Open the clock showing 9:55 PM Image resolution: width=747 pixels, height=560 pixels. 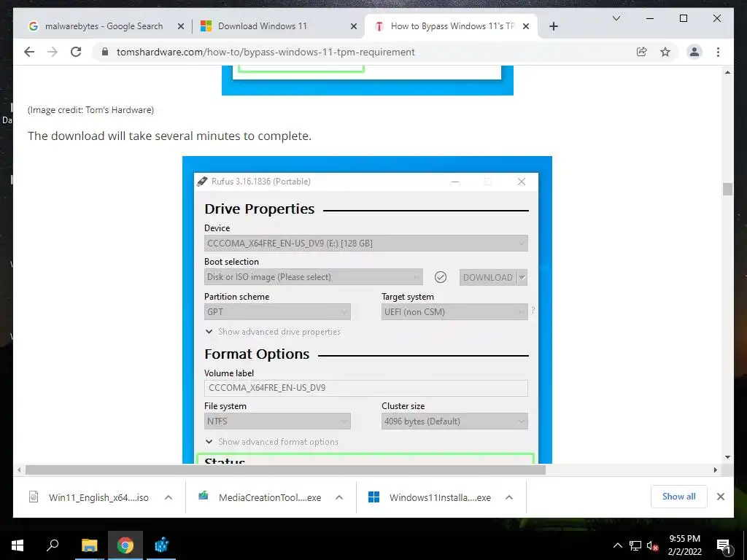pyautogui.click(x=684, y=545)
